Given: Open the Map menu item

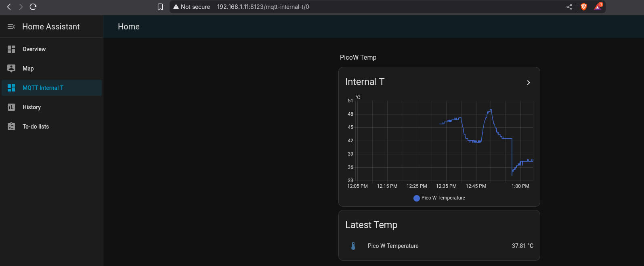Looking at the screenshot, I should click(x=52, y=69).
